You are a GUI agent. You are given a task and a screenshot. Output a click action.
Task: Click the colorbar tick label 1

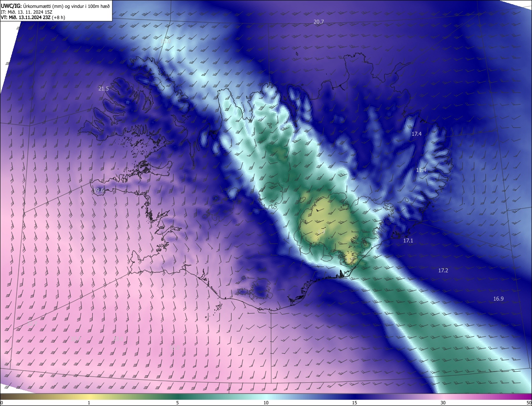pyautogui.click(x=89, y=403)
